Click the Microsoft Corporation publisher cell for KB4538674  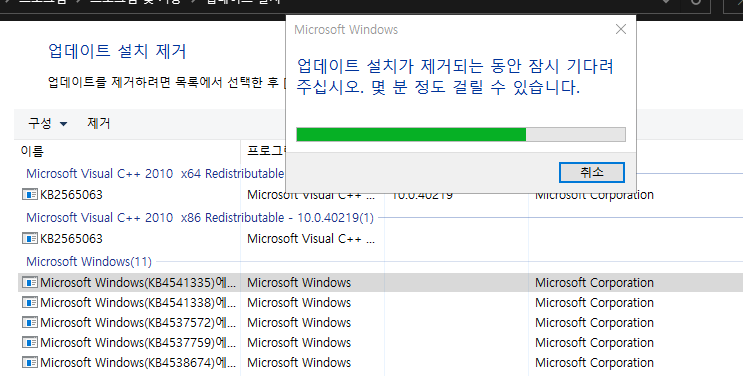click(x=594, y=363)
